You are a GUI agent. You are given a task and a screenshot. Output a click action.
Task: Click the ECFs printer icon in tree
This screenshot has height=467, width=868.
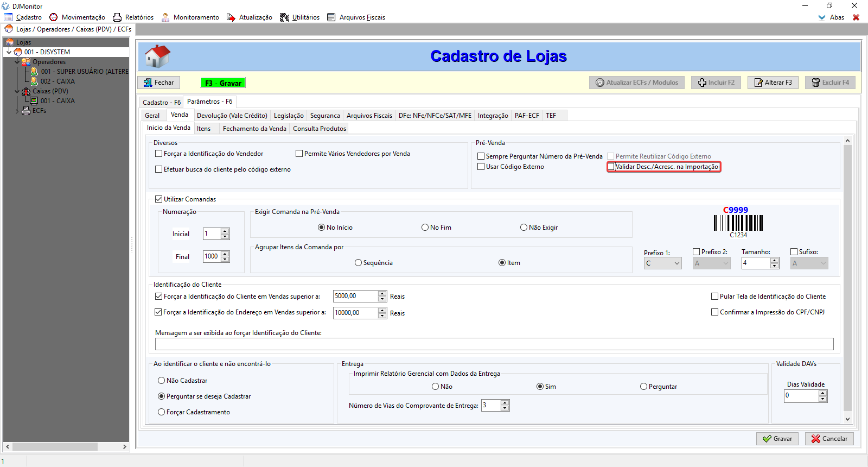tap(26, 111)
